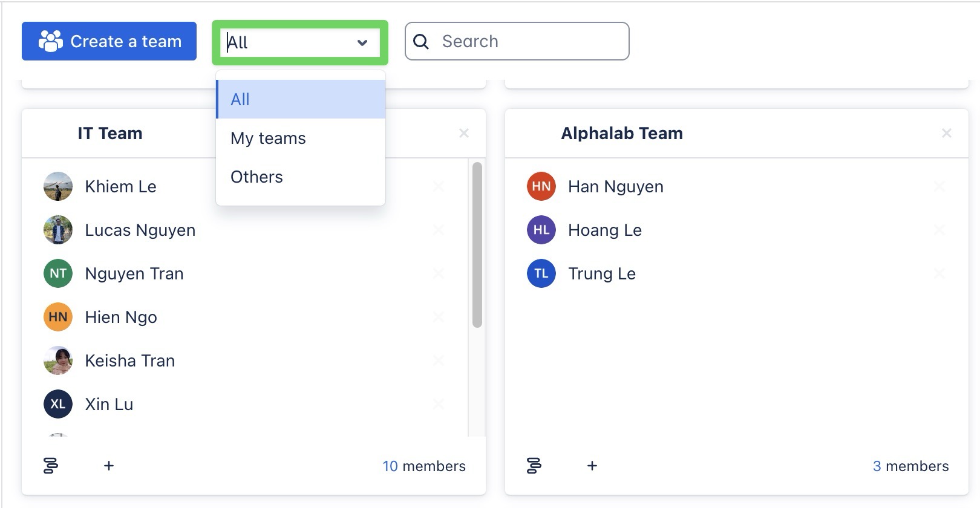Remove Hoang Le from Alphalab Team
This screenshot has height=508, width=980.
[939, 230]
